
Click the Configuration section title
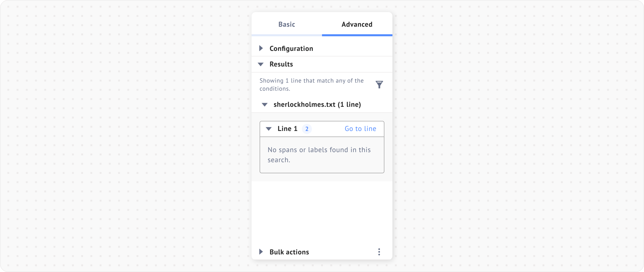(291, 49)
